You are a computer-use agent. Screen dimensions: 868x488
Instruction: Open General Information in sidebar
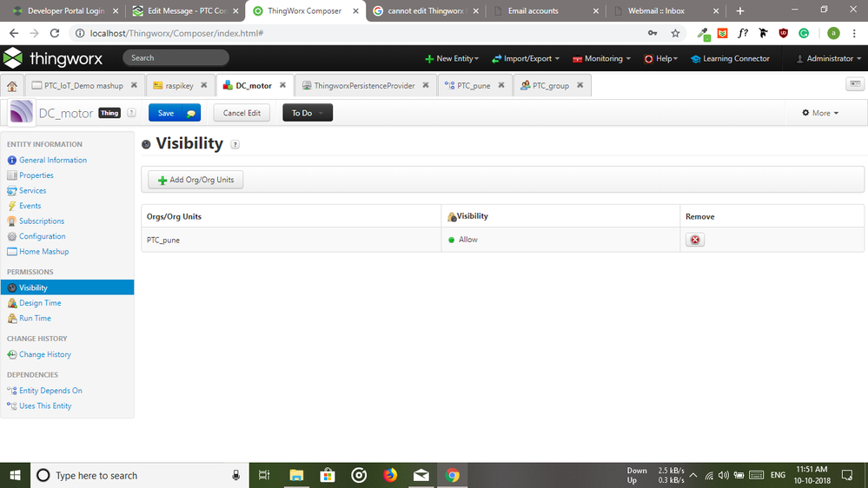click(53, 160)
